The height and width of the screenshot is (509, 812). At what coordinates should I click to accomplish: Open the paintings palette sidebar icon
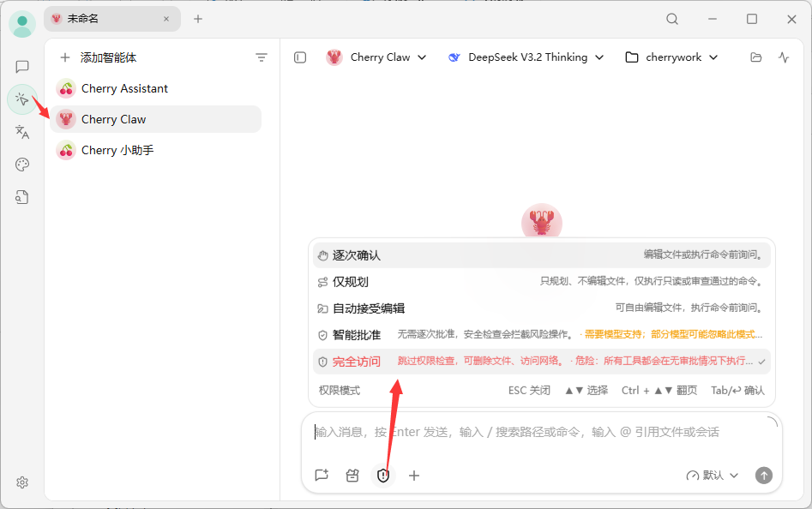21,165
